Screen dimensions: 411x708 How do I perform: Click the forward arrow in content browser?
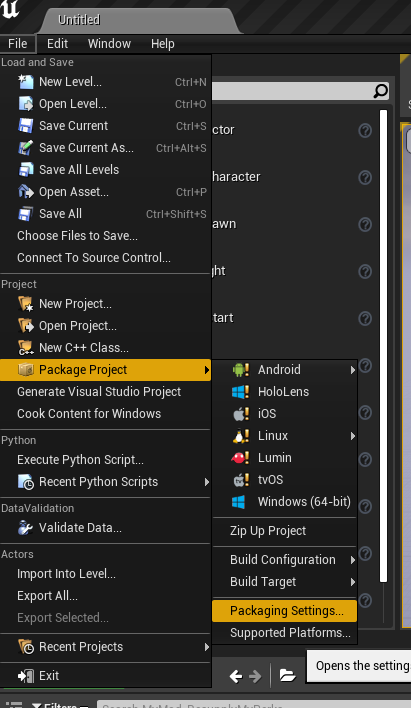[255, 676]
